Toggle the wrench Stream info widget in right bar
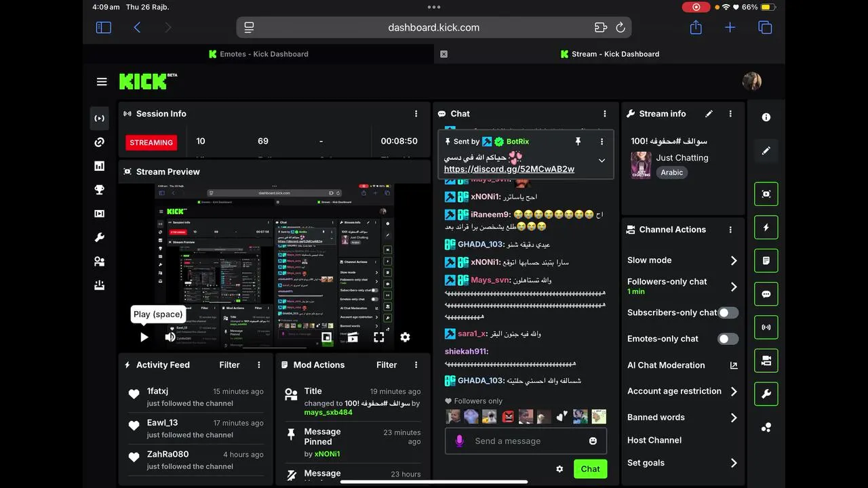Viewport: 868px width, 488px height. (x=766, y=394)
